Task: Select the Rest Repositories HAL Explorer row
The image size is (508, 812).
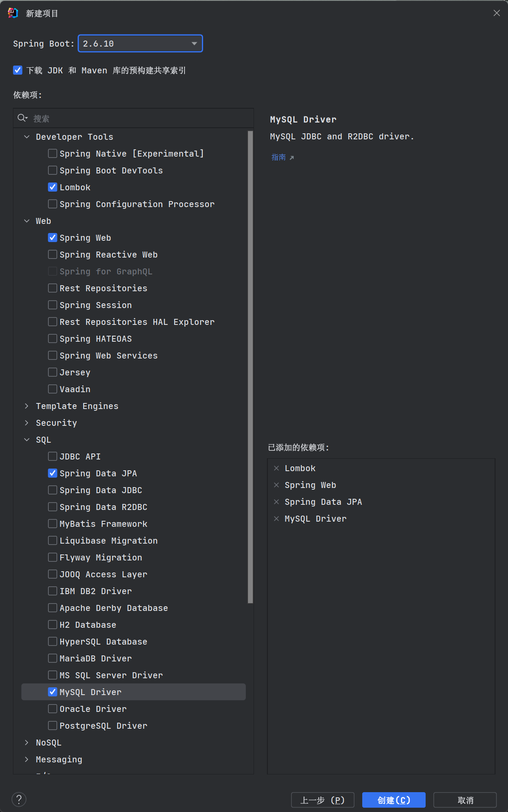Action: [133, 322]
